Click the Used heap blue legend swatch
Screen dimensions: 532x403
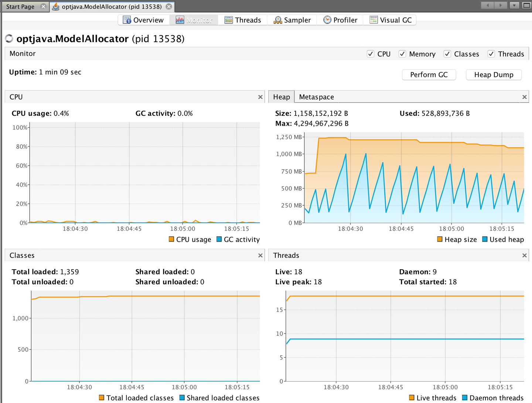[x=485, y=239]
